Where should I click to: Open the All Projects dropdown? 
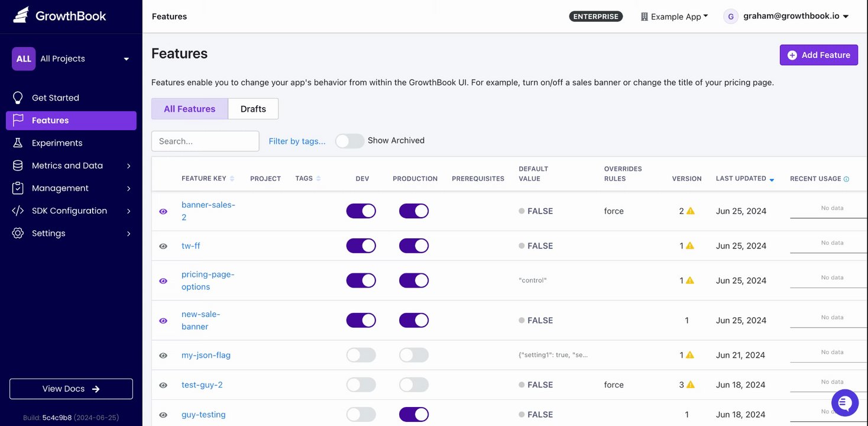click(71, 59)
